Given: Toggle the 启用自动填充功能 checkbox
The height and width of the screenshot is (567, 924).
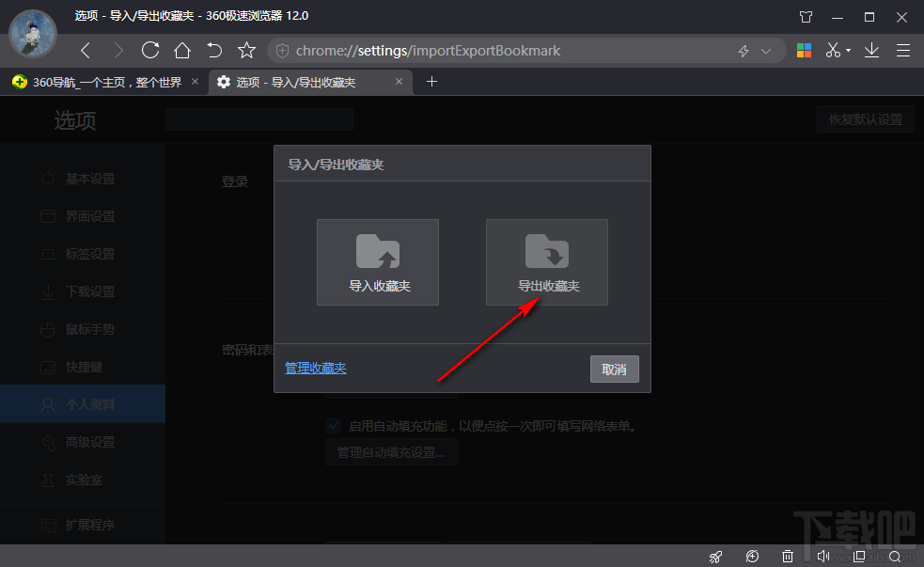Looking at the screenshot, I should 334,426.
